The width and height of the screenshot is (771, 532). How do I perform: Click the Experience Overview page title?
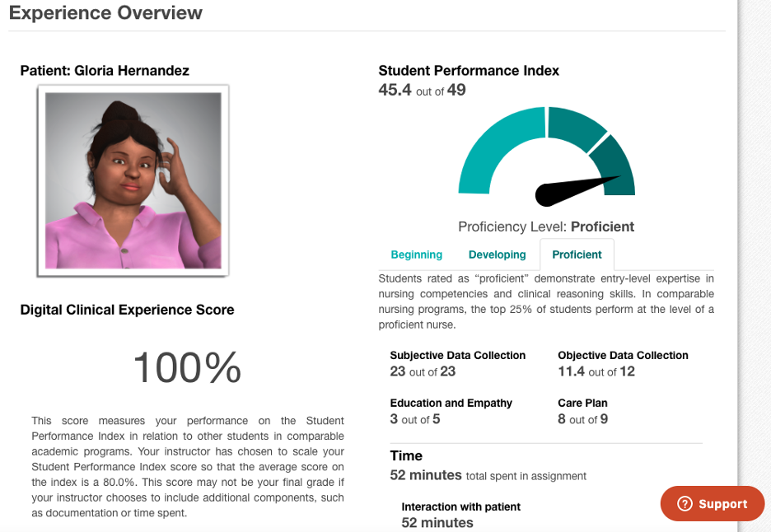(x=105, y=12)
